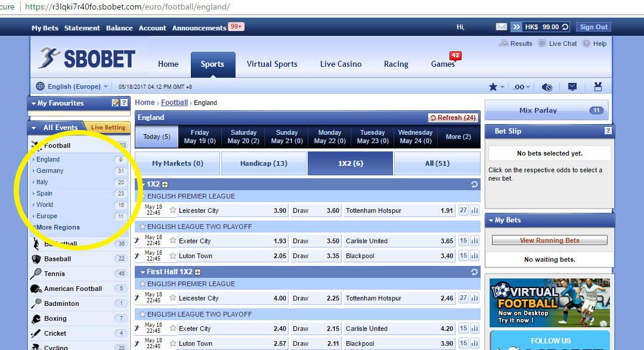The width and height of the screenshot is (644, 350).
Task: Open Racing tab
Action: (396, 64)
